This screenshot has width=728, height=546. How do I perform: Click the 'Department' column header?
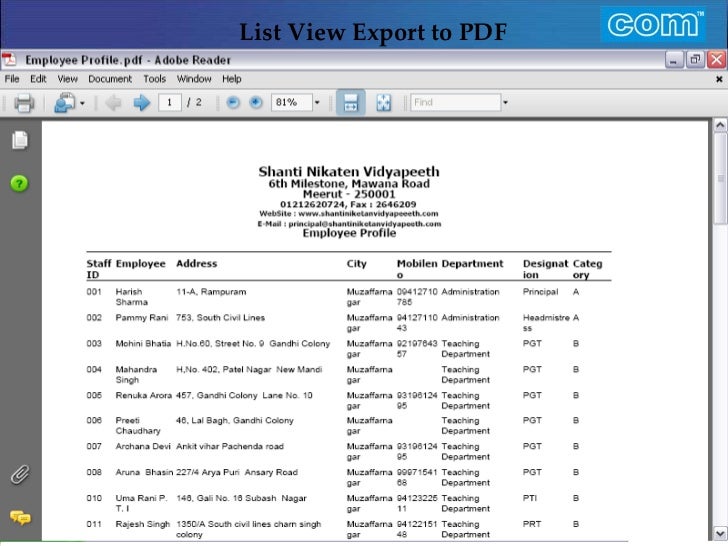472,264
